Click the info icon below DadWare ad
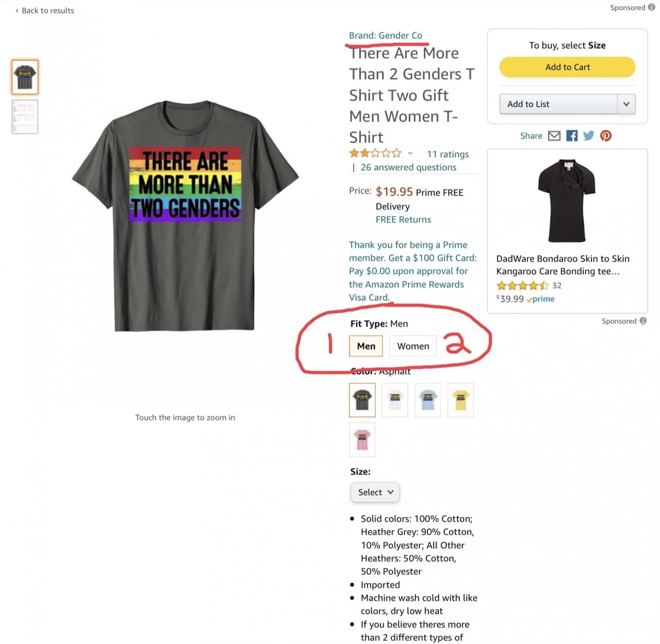The height and width of the screenshot is (644, 660). [643, 321]
